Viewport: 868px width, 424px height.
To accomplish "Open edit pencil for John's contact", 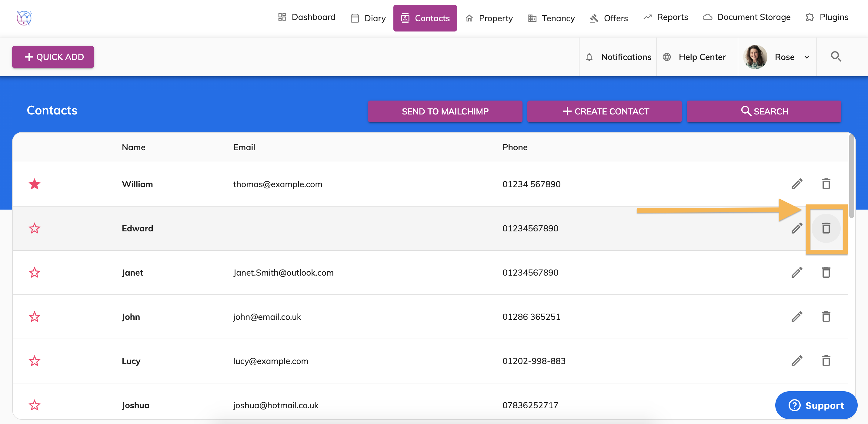I will tap(796, 316).
